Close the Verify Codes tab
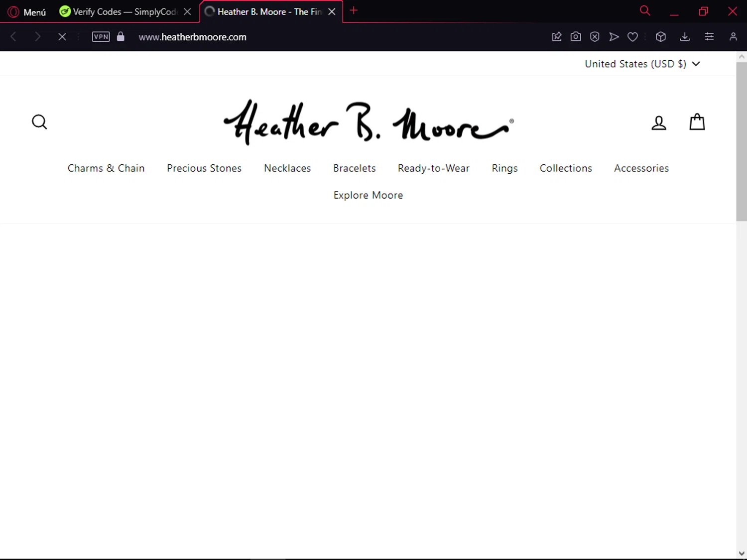The height and width of the screenshot is (560, 747). pos(187,11)
